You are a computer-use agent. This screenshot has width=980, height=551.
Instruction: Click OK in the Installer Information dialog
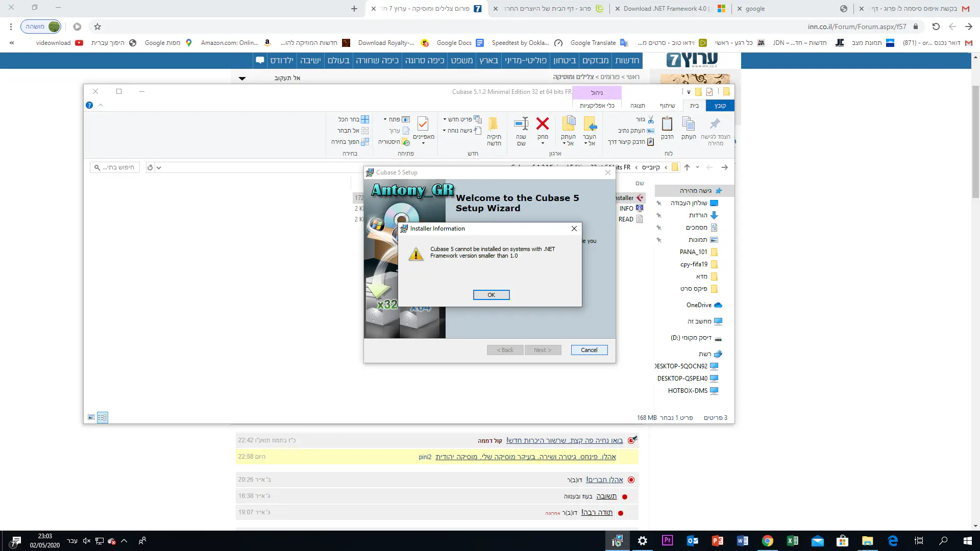pyautogui.click(x=491, y=295)
